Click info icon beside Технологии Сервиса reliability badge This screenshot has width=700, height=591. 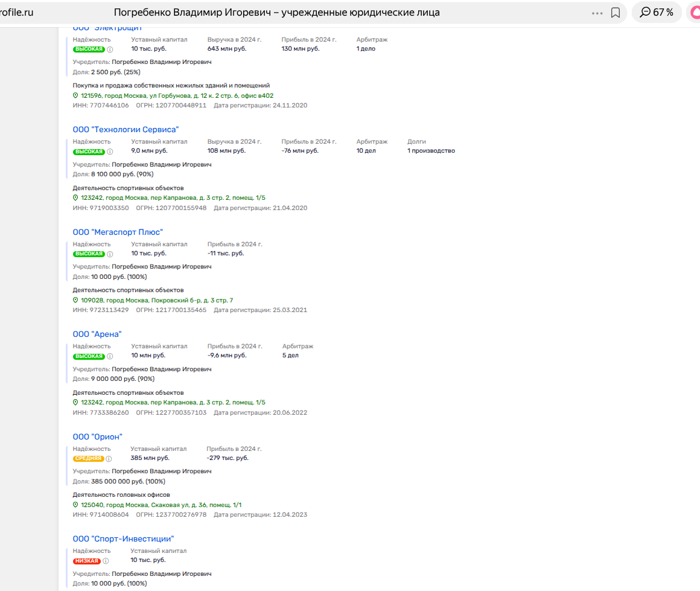[x=110, y=152]
